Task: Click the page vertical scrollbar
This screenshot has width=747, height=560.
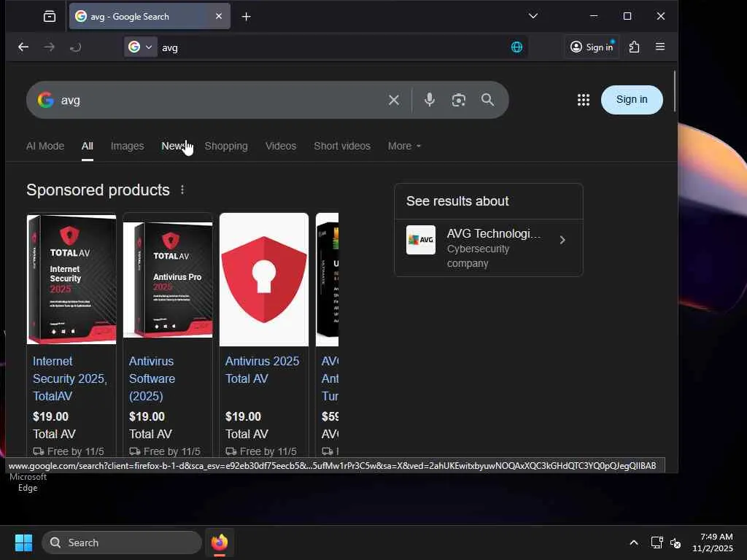Action: click(x=675, y=91)
